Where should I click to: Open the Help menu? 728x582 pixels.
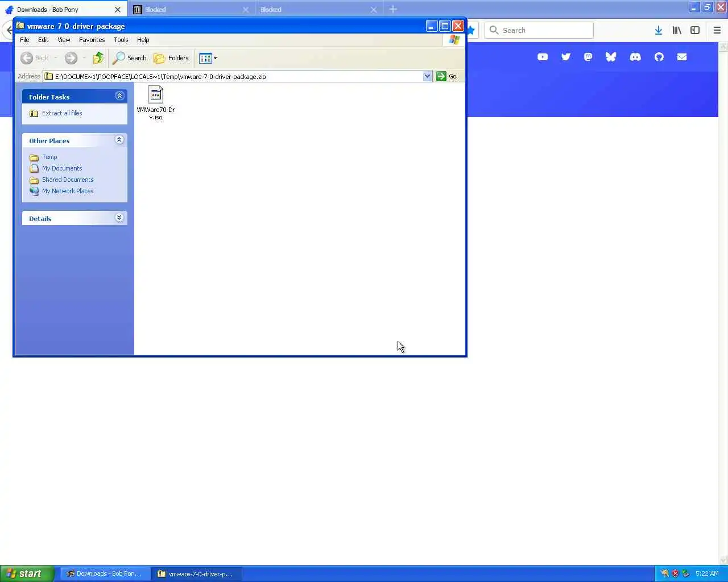coord(143,40)
